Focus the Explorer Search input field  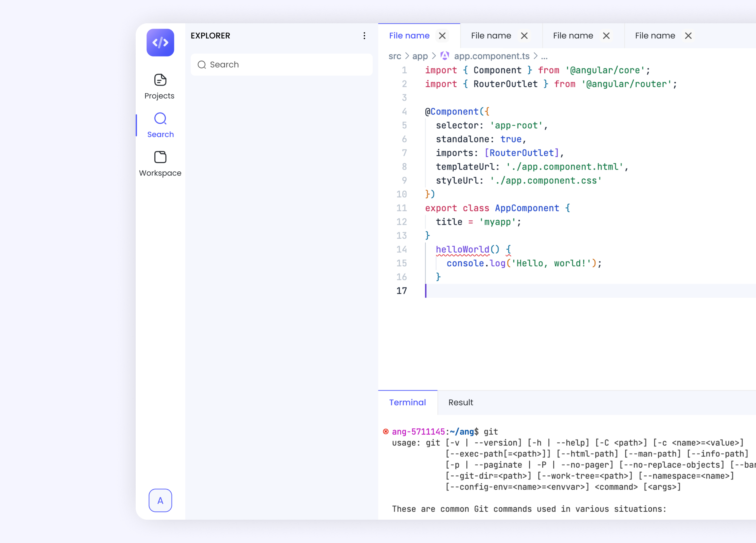pos(282,65)
